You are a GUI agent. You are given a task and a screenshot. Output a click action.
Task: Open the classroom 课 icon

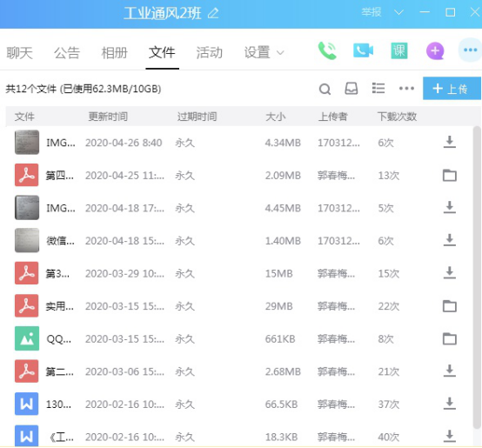point(399,50)
